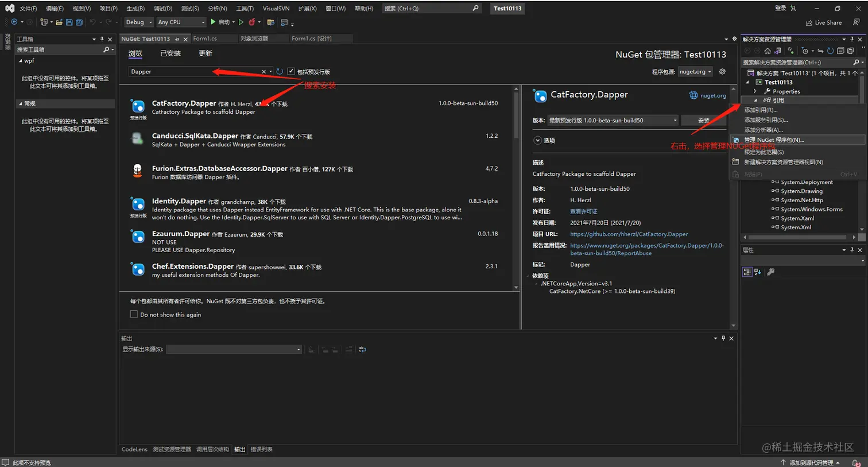Click the refresh icon beside the NuGet search box
The width and height of the screenshot is (868, 467).
pyautogui.click(x=280, y=72)
